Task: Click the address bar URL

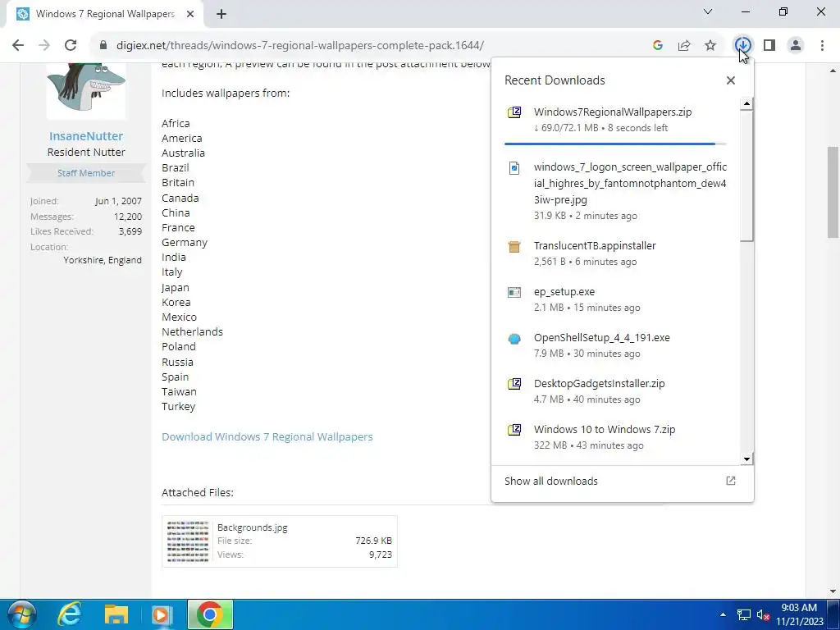Action: coord(300,46)
